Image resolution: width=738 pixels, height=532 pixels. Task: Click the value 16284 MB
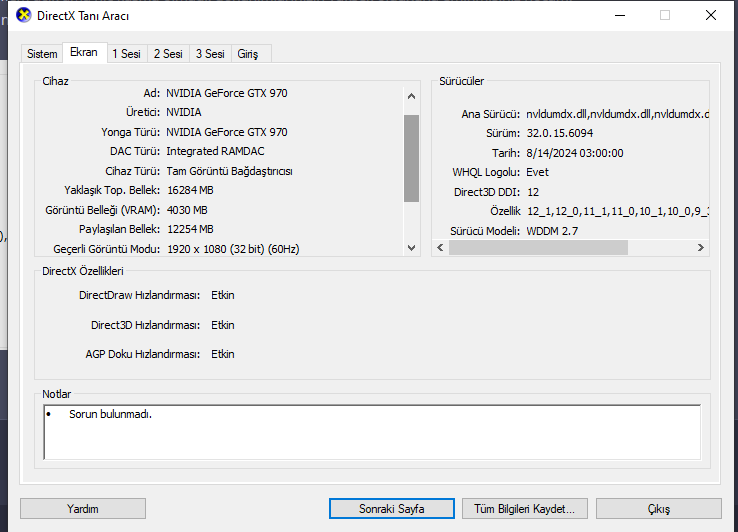191,190
